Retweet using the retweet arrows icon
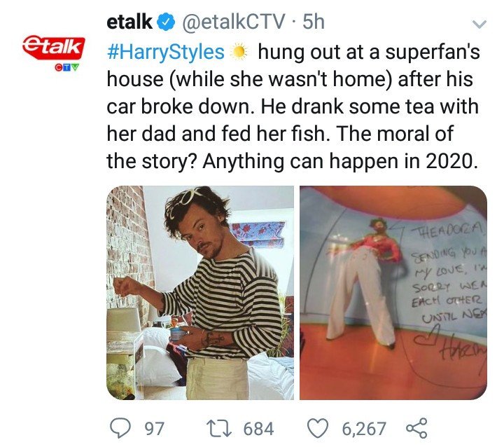The height and width of the screenshot is (447, 504). coord(219,428)
